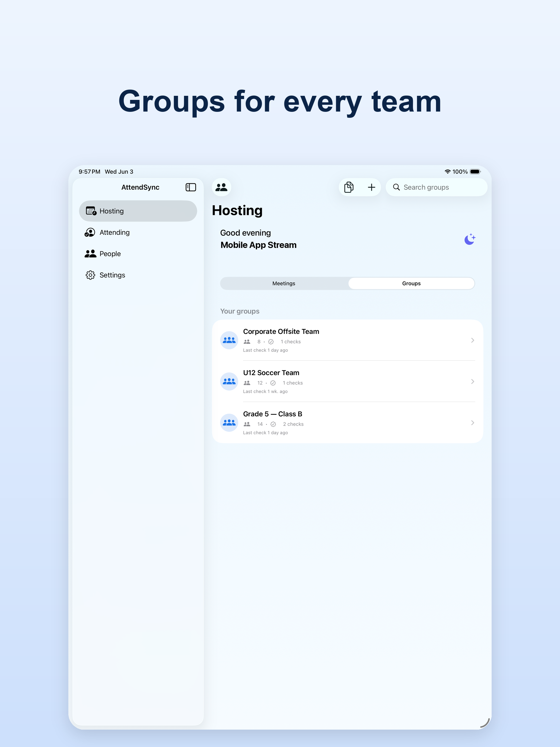Viewport: 560px width, 747px height.
Task: Click the battery status icon
Action: [475, 172]
